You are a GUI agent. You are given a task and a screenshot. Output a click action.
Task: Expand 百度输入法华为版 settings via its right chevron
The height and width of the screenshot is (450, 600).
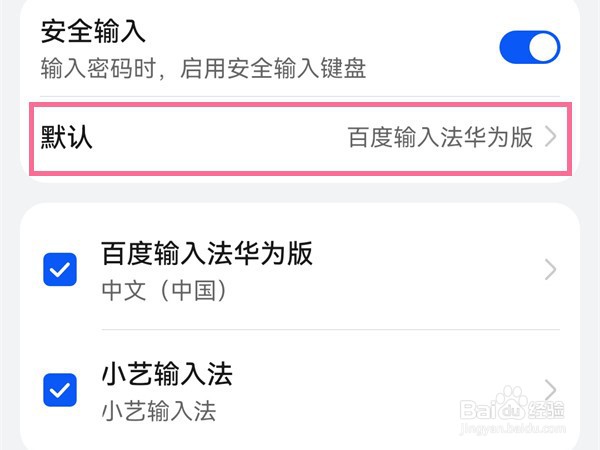coord(551,269)
